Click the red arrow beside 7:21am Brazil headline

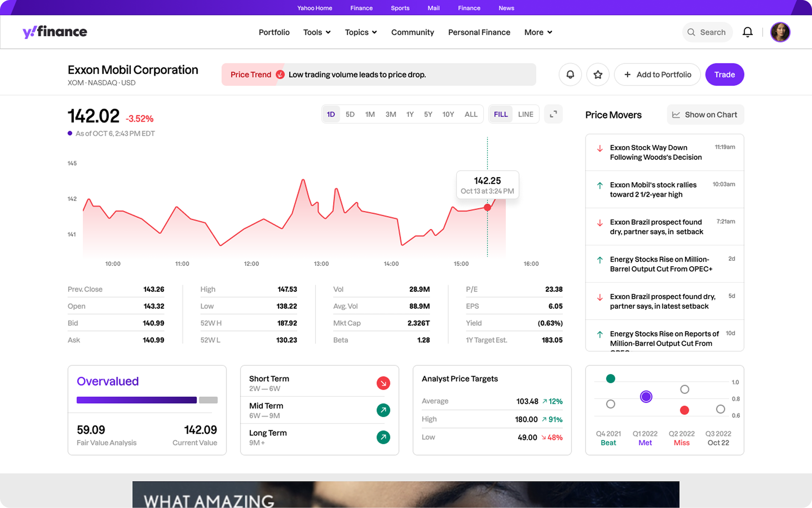[600, 223]
